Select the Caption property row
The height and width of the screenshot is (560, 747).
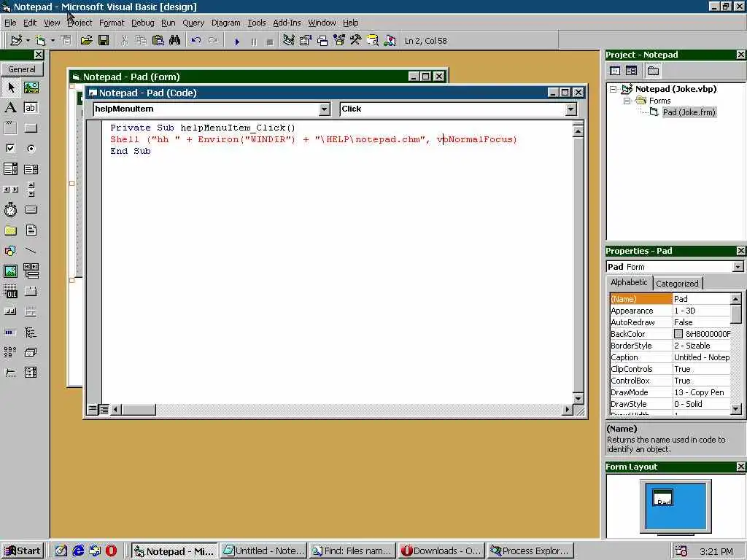click(670, 357)
